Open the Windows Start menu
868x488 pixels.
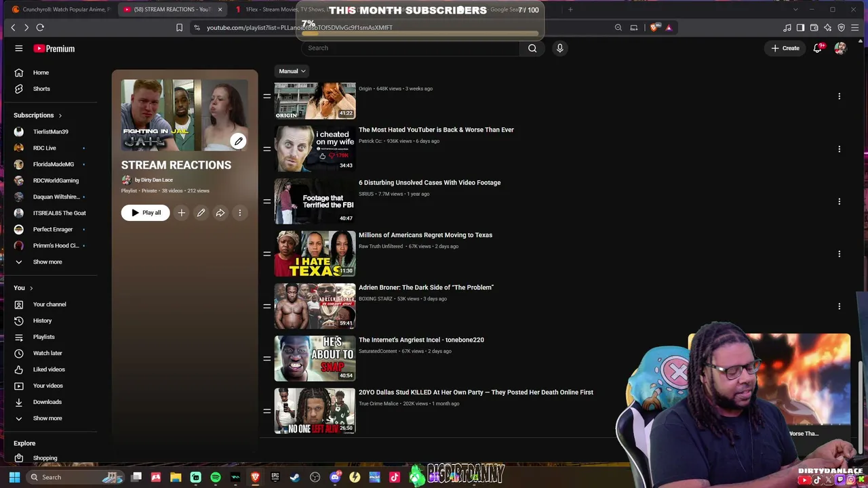[x=14, y=477]
